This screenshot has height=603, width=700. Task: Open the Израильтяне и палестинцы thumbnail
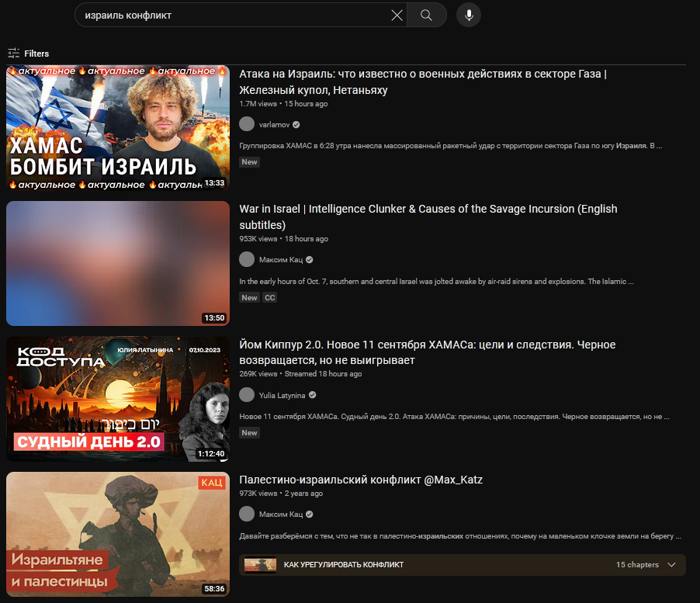click(x=118, y=534)
